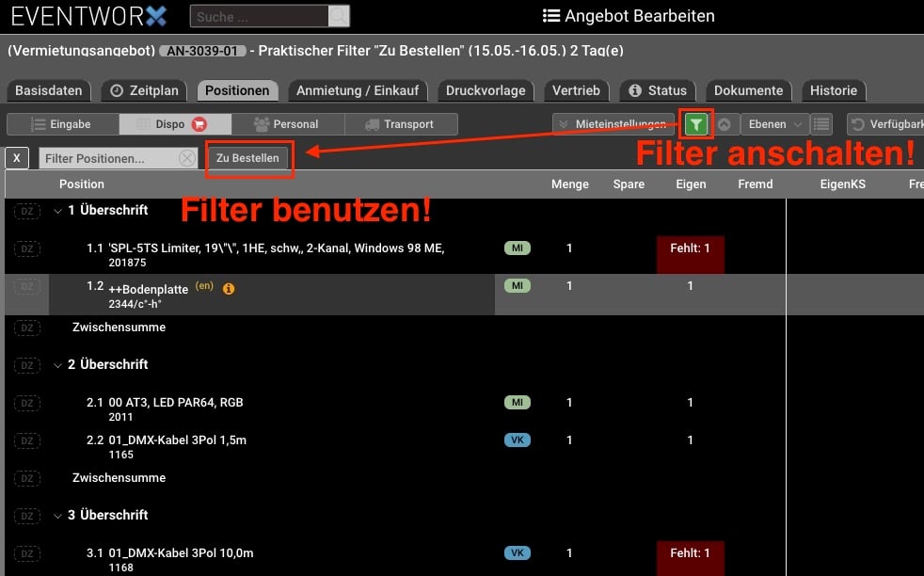Click the info icon next to ++Bodenplatte
The height and width of the screenshot is (576, 924).
[229, 289]
